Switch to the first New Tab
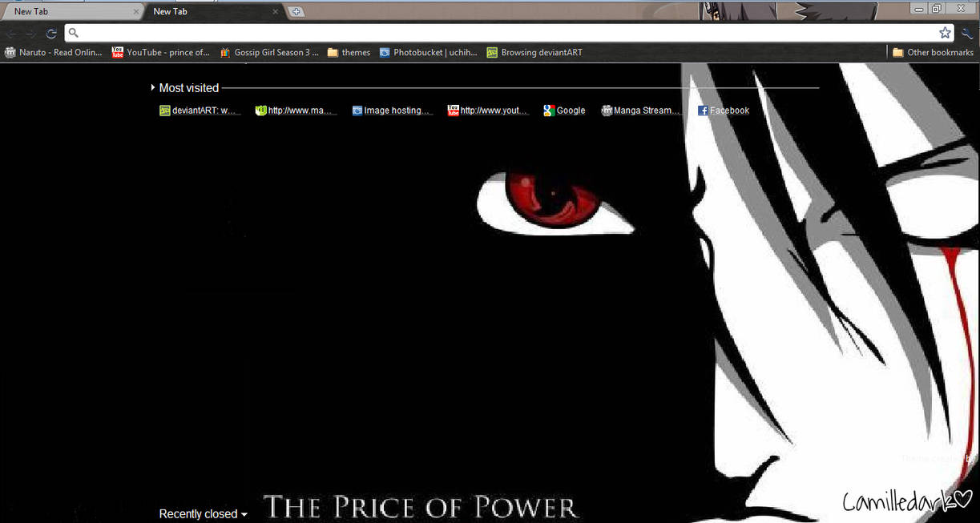 tap(71, 12)
